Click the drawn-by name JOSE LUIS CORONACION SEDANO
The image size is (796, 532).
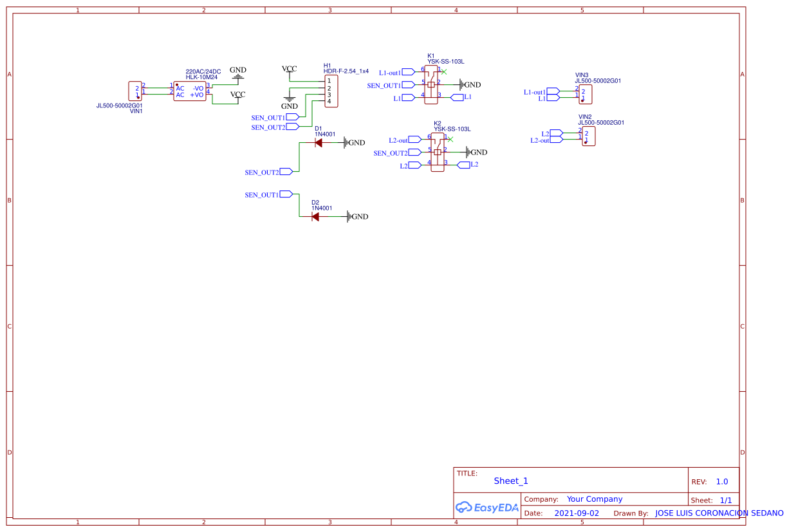(719, 513)
